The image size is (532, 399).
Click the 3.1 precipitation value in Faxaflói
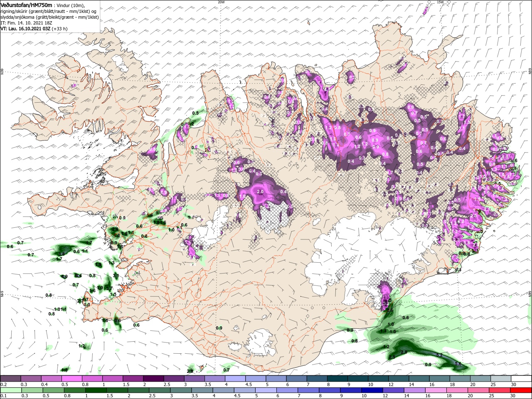pos(116,276)
